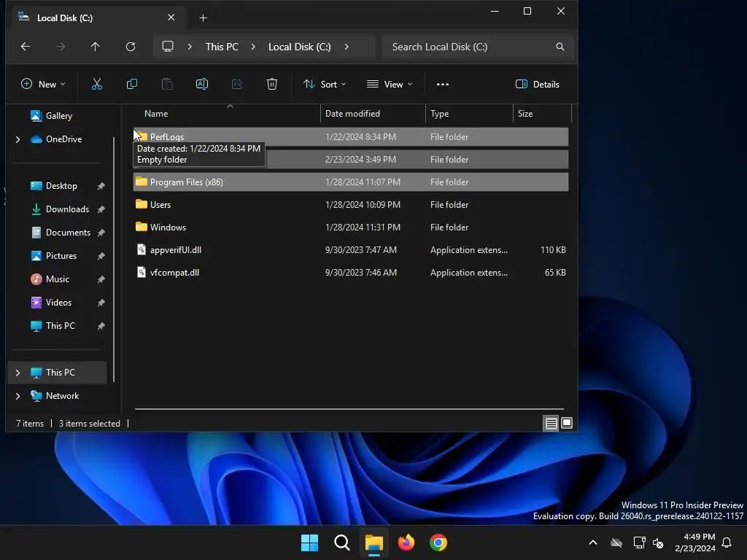Open the View dropdown menu
The image size is (747, 560).
coord(390,85)
